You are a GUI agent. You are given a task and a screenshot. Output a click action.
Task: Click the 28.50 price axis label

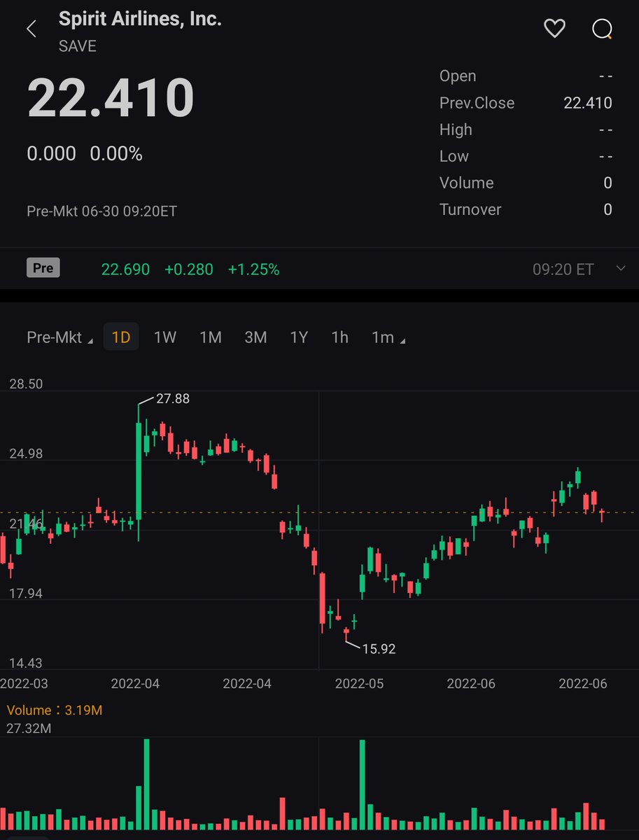tap(26, 384)
